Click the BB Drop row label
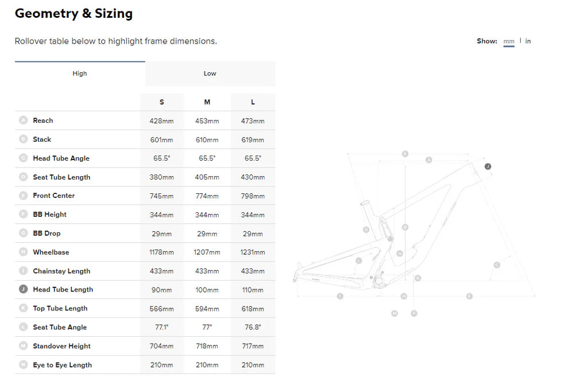 47,234
